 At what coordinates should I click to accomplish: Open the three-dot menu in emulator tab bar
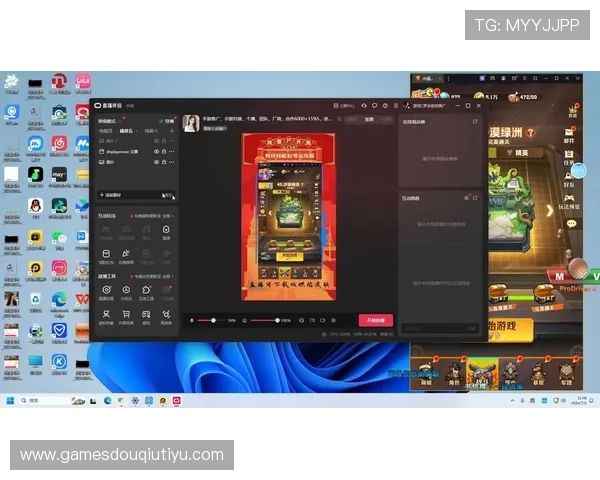(x=448, y=78)
